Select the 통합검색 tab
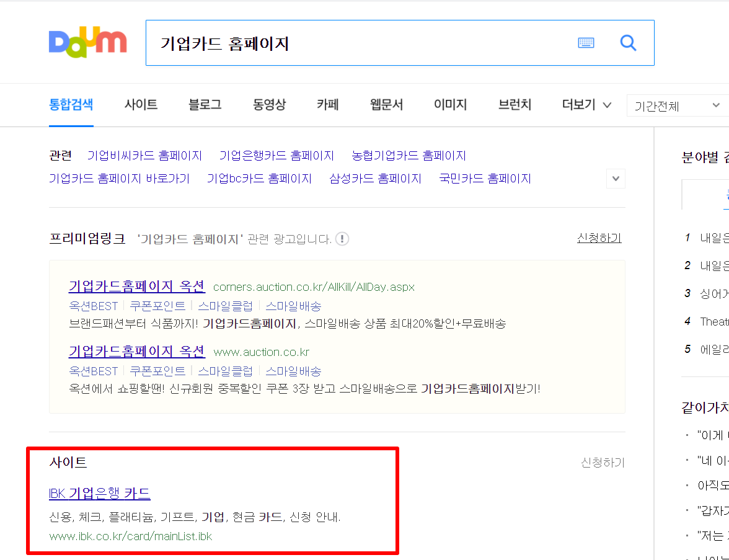Image resolution: width=729 pixels, height=560 pixels. coord(71,105)
